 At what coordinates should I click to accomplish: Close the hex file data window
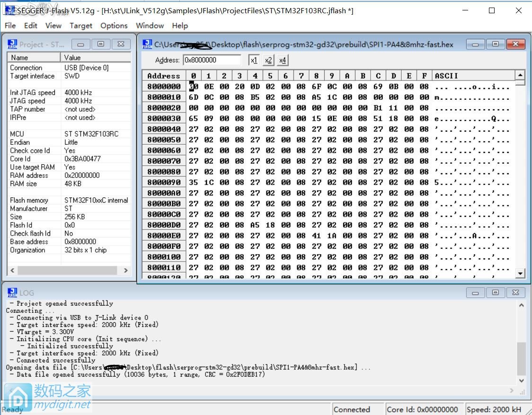(515, 44)
